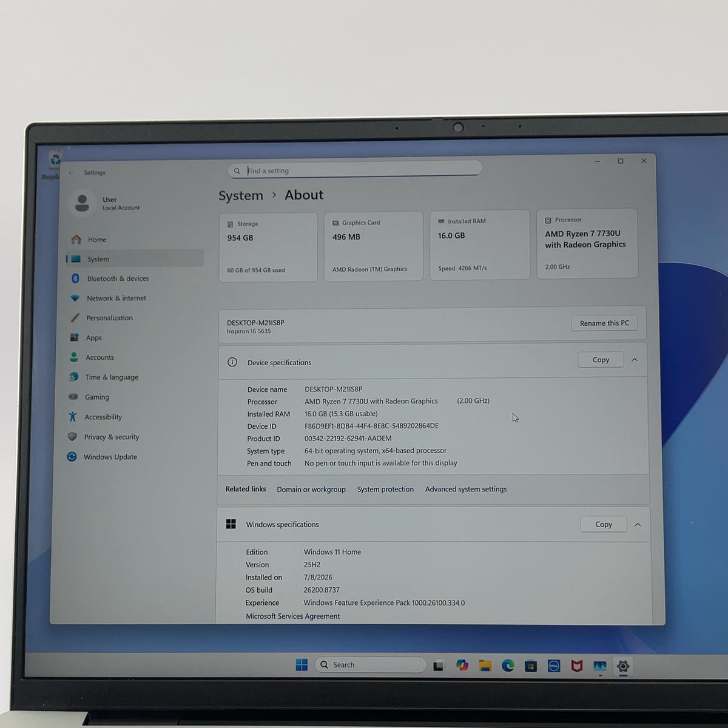The width and height of the screenshot is (728, 728).
Task: Open the Dell app in taskbar
Action: 554,666
